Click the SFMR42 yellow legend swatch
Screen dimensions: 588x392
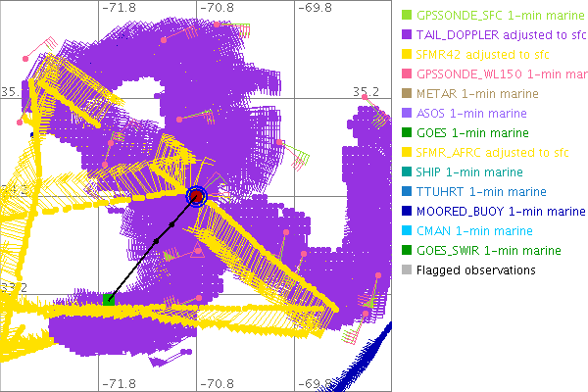click(408, 55)
